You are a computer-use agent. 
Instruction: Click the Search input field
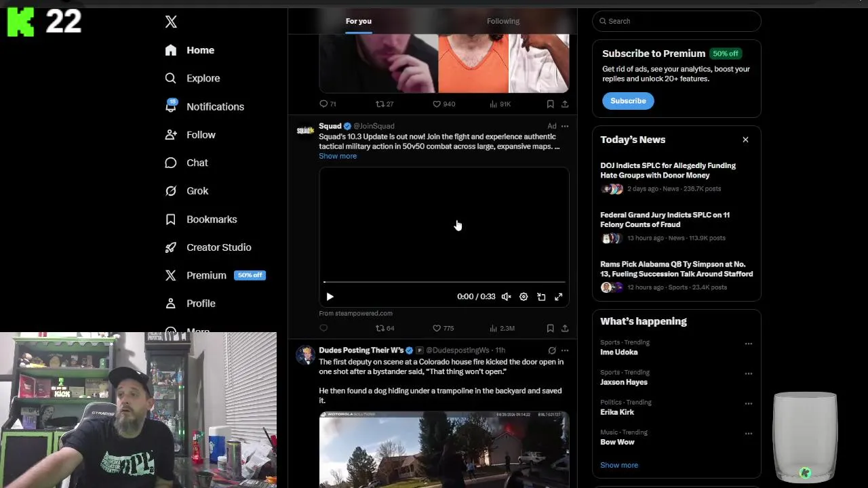[x=677, y=21]
